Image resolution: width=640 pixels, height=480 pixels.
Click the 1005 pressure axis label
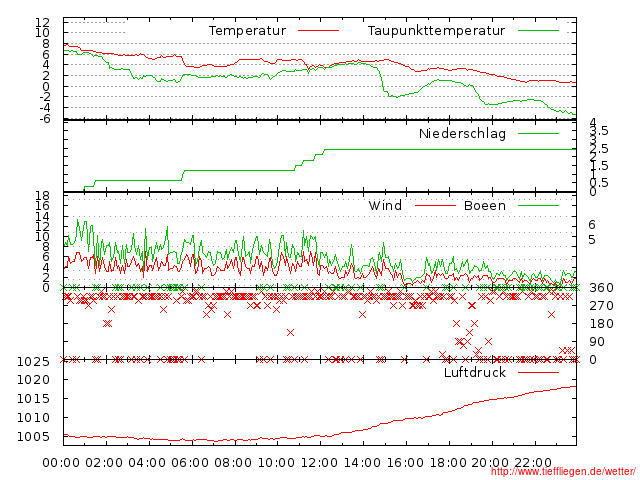(33, 437)
